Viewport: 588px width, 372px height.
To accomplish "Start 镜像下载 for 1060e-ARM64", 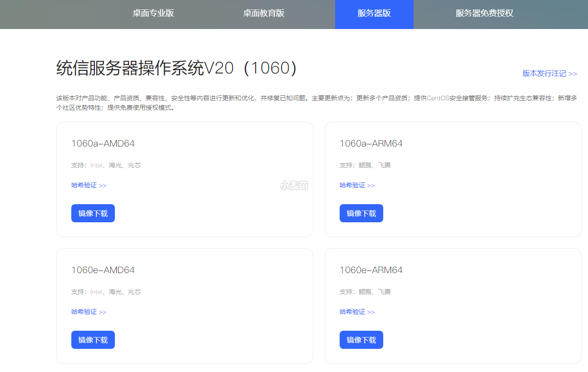I will tap(361, 340).
